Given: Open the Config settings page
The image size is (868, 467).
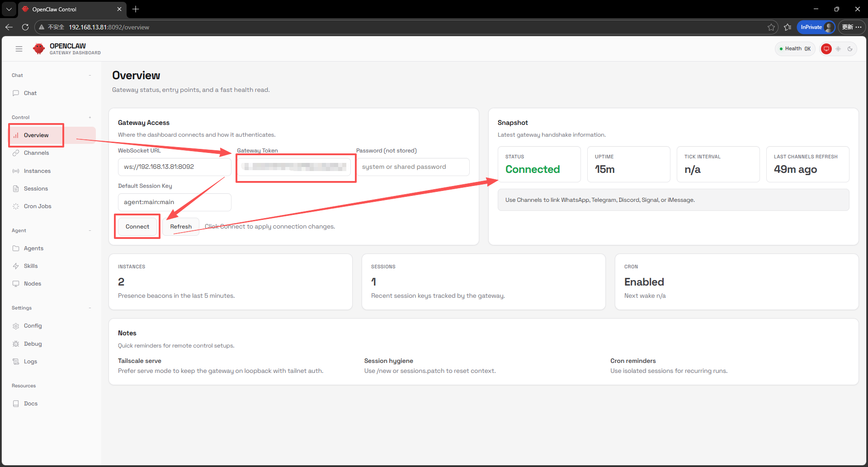Looking at the screenshot, I should [x=52, y=326].
